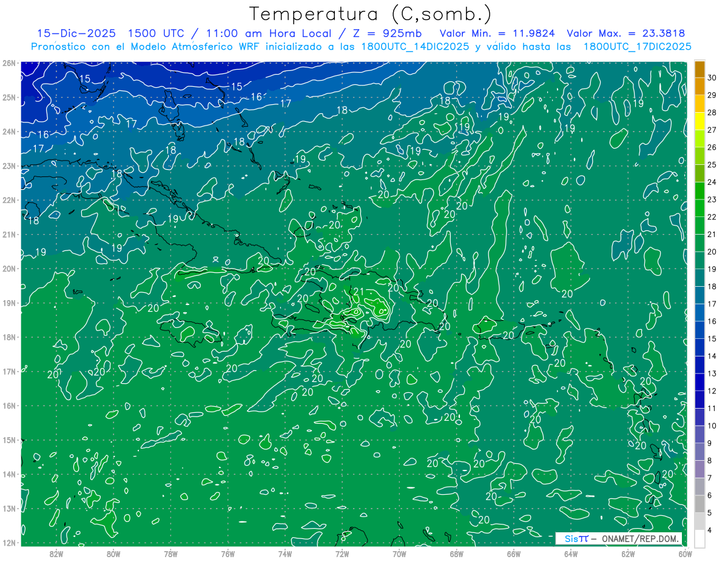Click the "70W" longitude axis label
The height and width of the screenshot is (562, 728).
coord(399,554)
